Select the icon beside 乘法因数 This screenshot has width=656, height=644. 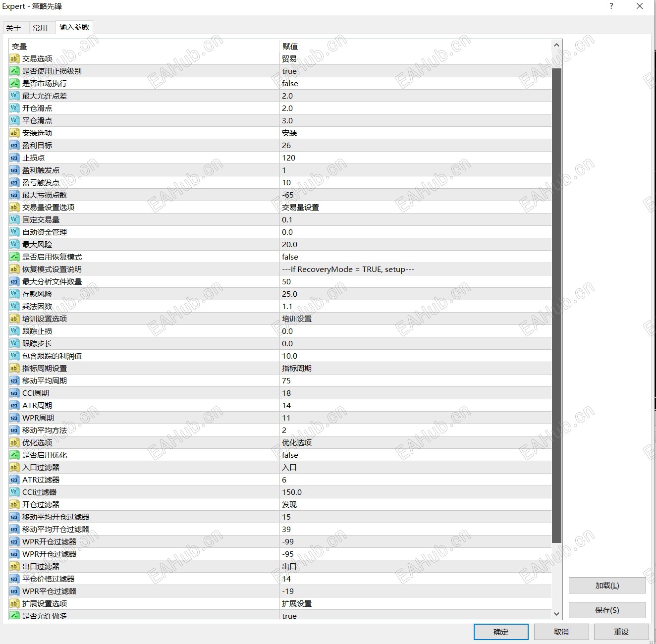point(14,306)
